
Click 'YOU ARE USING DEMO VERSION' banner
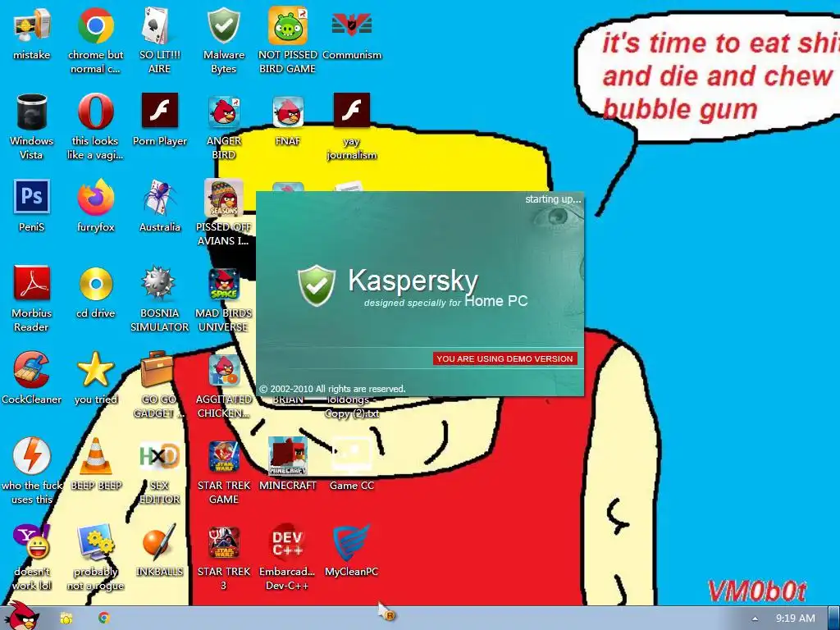click(x=504, y=359)
